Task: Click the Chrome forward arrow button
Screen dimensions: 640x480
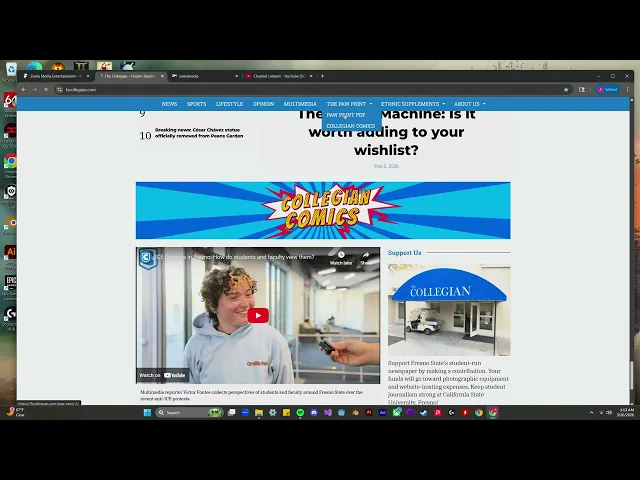Action: [35, 89]
